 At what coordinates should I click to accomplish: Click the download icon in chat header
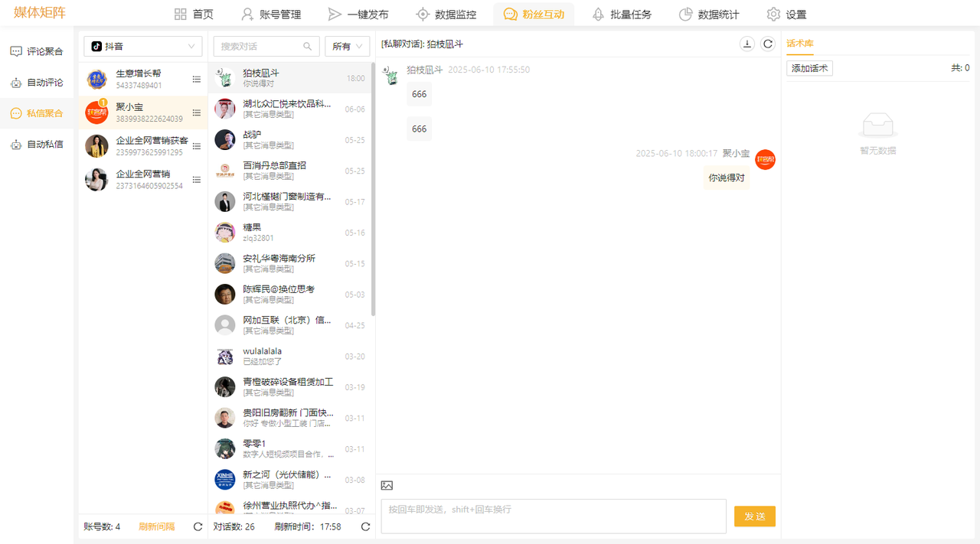[x=747, y=44]
